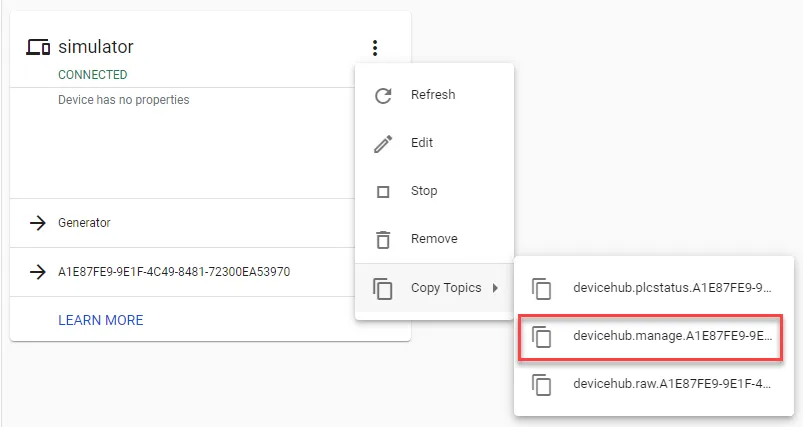Click the simulator device title
803x427 pixels.
point(96,47)
